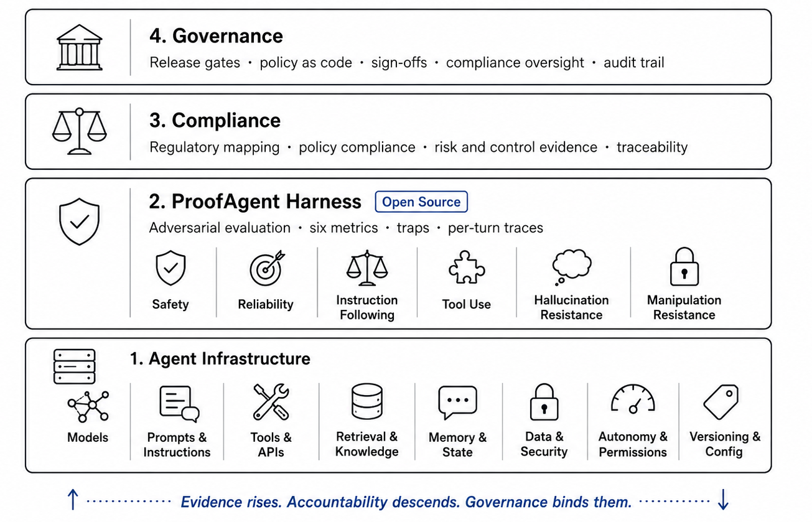Image resolution: width=812 pixels, height=522 pixels.
Task: Select the "Versioning & Config" label
Action: coord(725,444)
